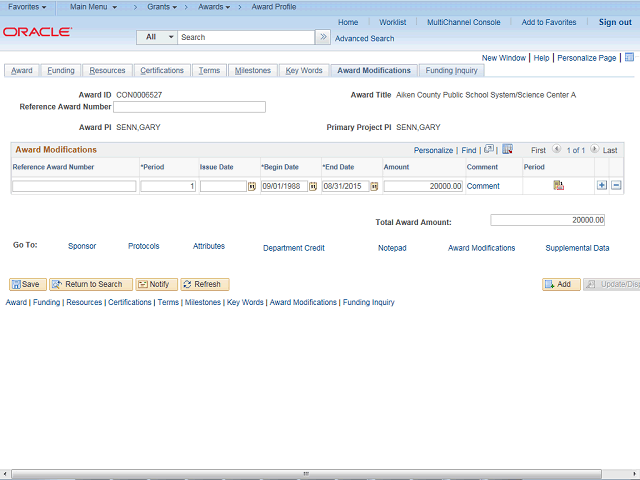Viewport: 640px width, 480px height.
Task: Click the Period detail icon in row
Action: 558,185
